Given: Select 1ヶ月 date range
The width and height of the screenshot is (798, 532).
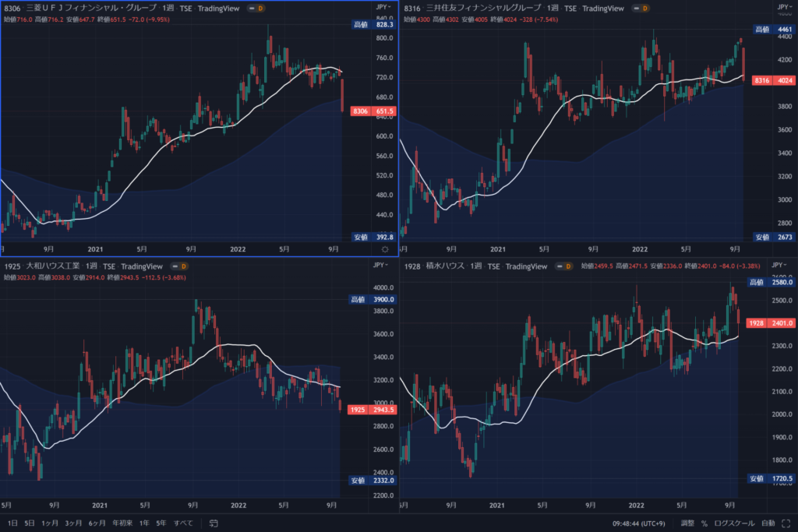Looking at the screenshot, I should [x=49, y=523].
